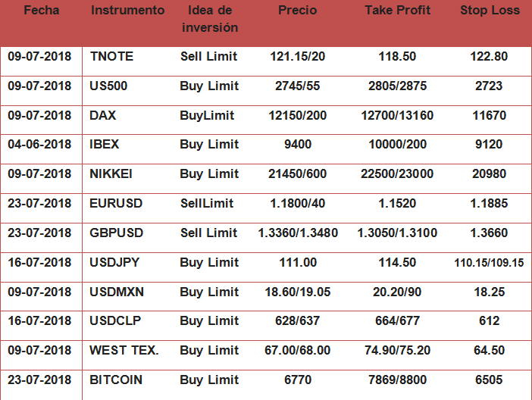Click the Idea de inversión header
Screen dimensions: 532x400
pos(210,19)
